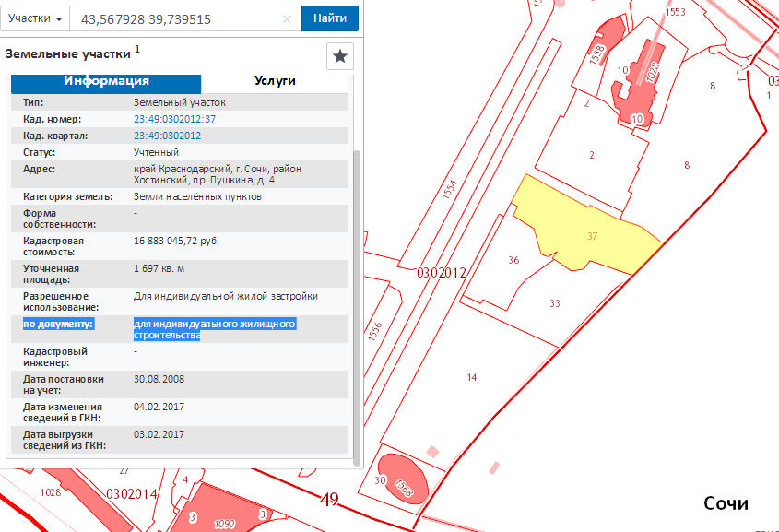Click the coordinates search input field
Image resolution: width=779 pixels, height=532 pixels.
[x=175, y=18]
